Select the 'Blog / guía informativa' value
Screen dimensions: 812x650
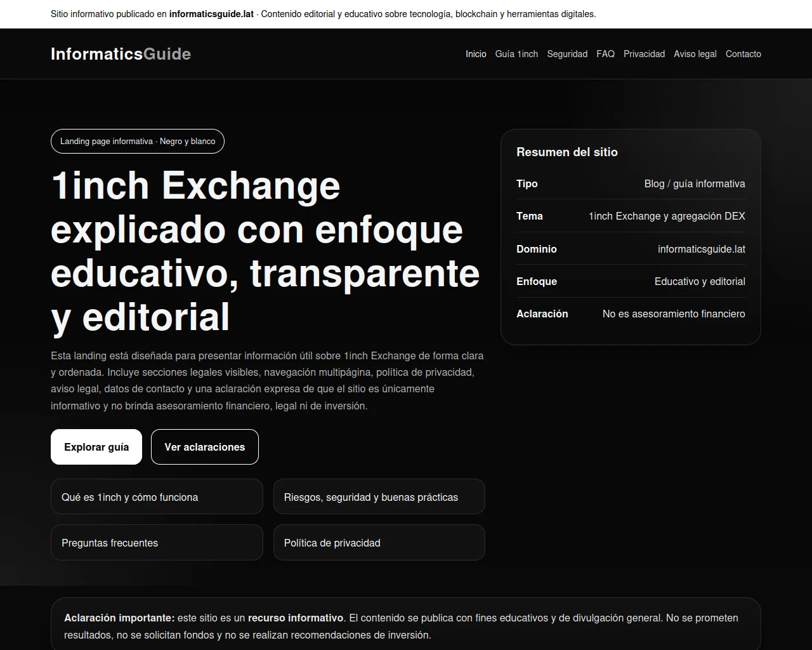695,183
